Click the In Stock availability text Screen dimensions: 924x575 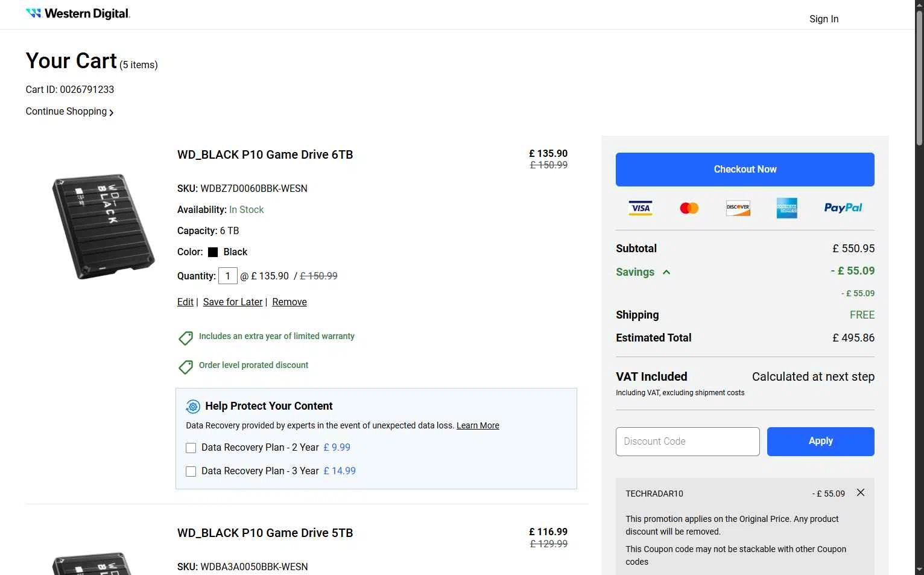247,210
